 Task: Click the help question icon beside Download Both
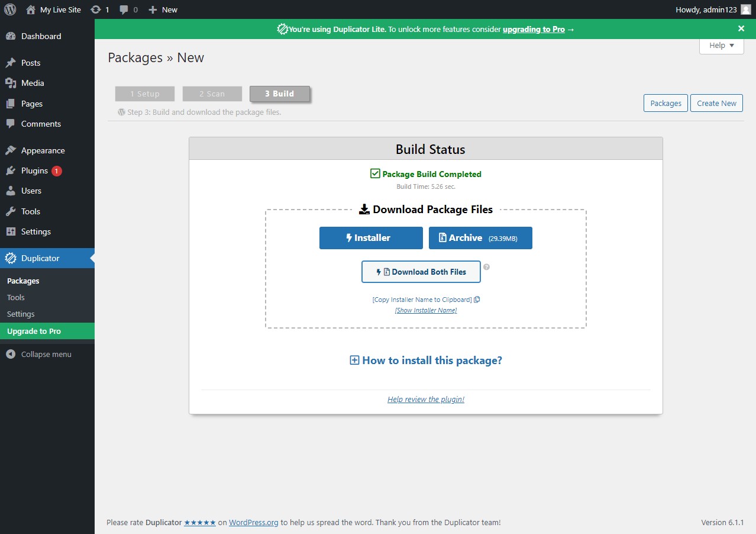pyautogui.click(x=487, y=267)
